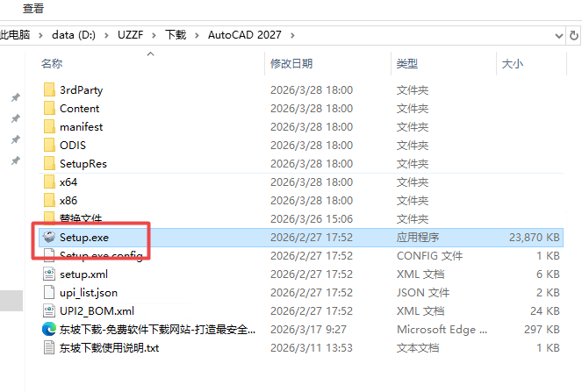Select the ODIS folder name
This screenshot has height=392, width=582.
click(x=72, y=146)
